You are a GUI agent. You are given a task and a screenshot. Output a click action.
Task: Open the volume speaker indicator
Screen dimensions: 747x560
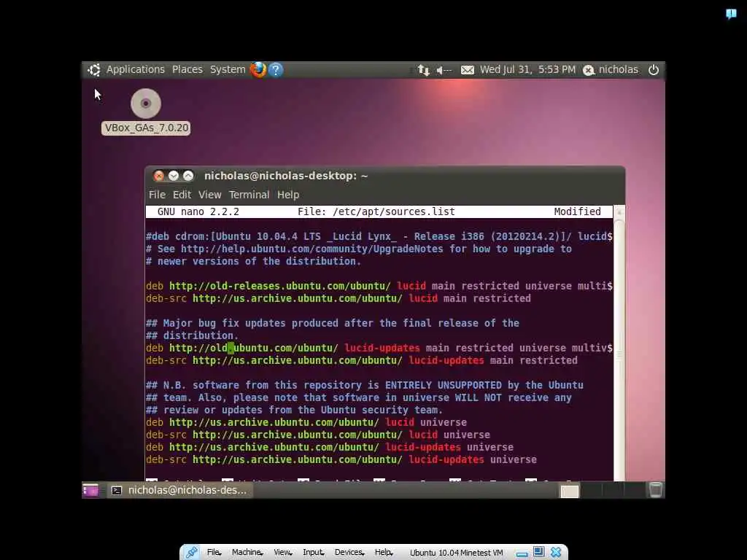(x=444, y=70)
